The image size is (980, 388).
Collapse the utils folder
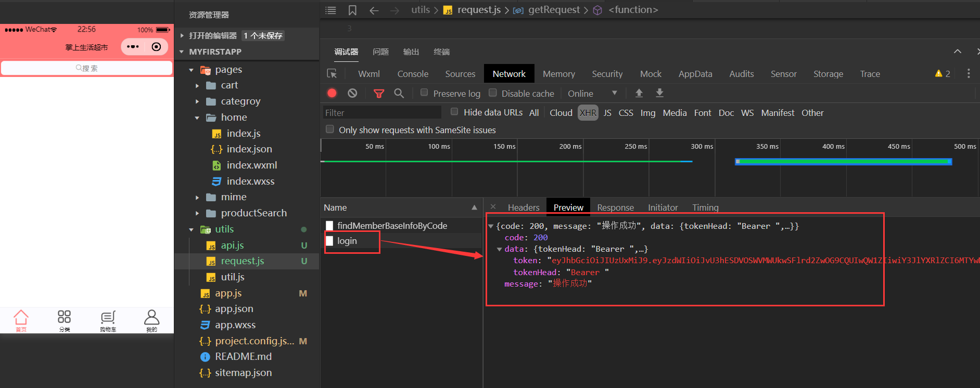191,229
